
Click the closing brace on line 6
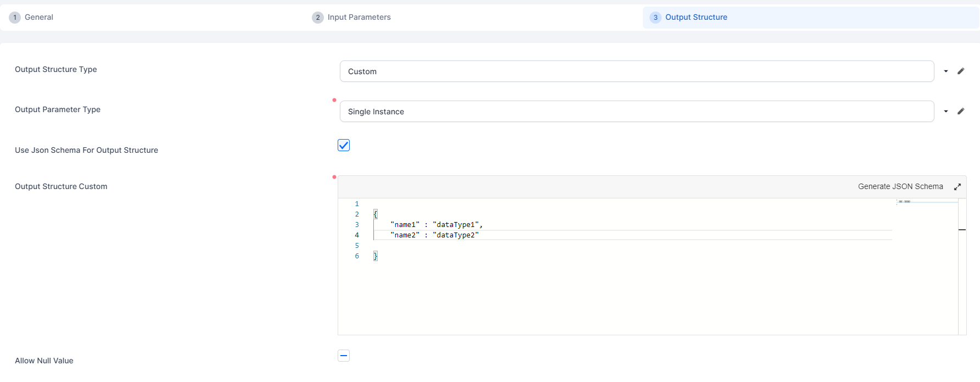click(376, 256)
